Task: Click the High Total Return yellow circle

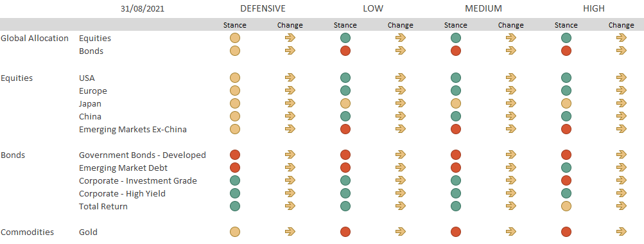Action: [566, 206]
